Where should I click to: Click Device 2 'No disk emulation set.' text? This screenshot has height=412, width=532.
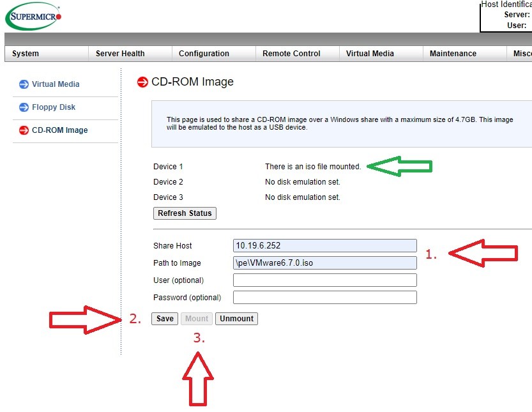[302, 182]
